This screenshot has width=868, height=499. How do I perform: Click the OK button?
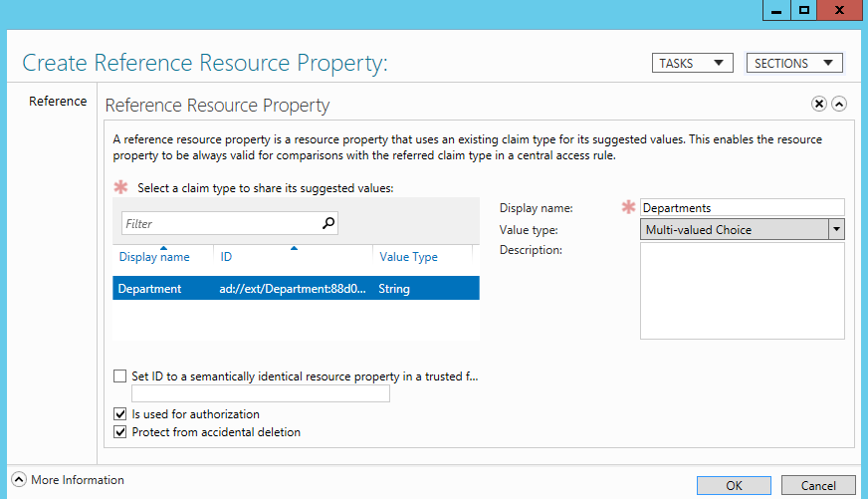(x=734, y=486)
